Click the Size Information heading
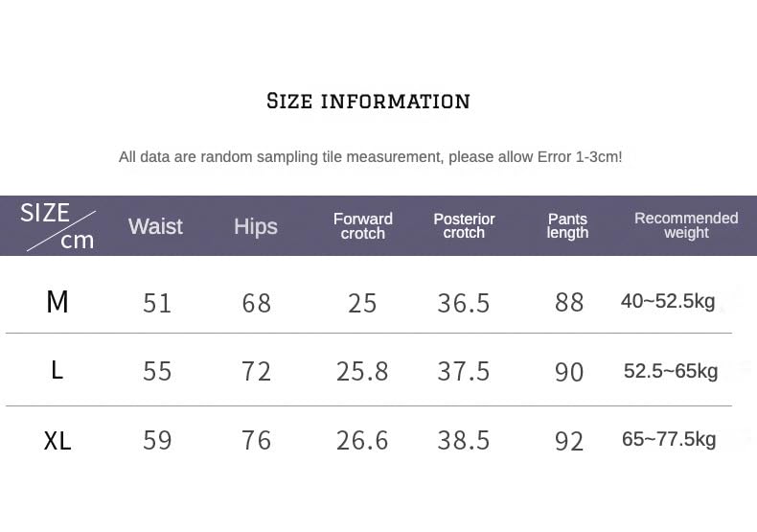Image resolution: width=757 pixels, height=532 pixels. tap(368, 101)
